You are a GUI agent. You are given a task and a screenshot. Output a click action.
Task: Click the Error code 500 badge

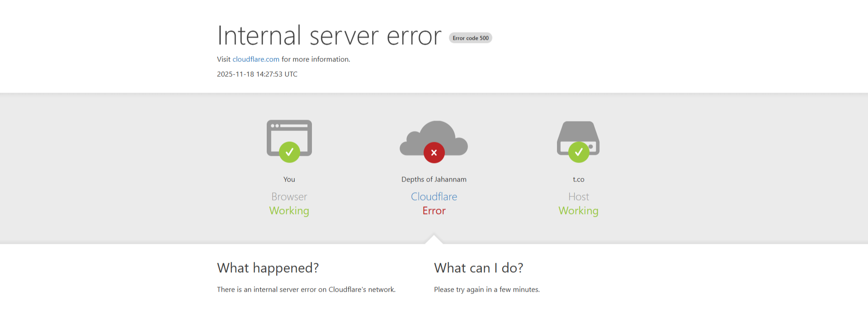click(x=470, y=38)
